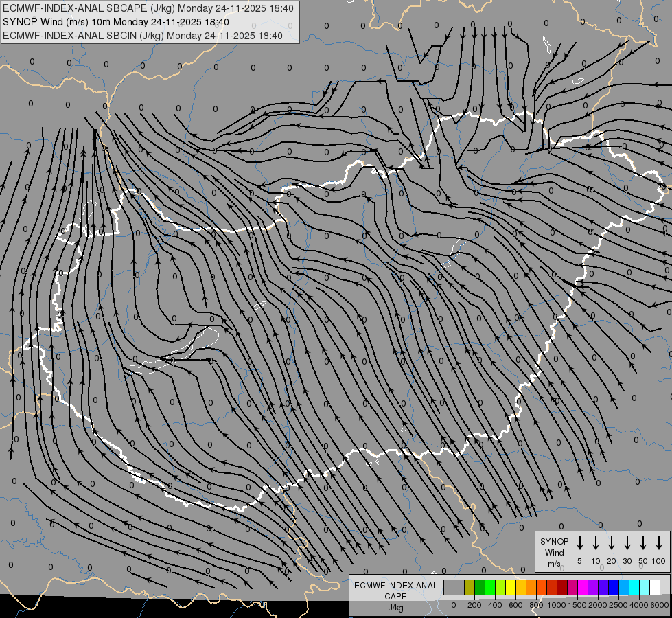Select the olive CAPE color swatch

tap(470, 587)
